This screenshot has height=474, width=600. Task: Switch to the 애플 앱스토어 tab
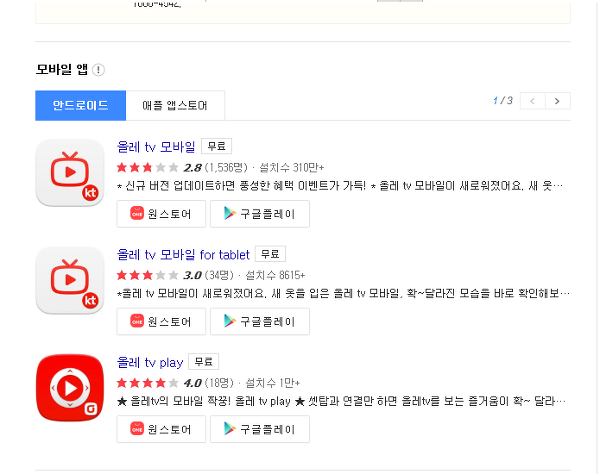click(175, 106)
